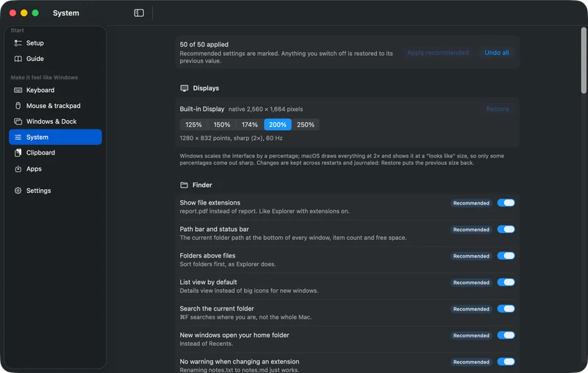Screen dimensions: 588x373
Task: Go to Keyboard section
Action: 55,90
